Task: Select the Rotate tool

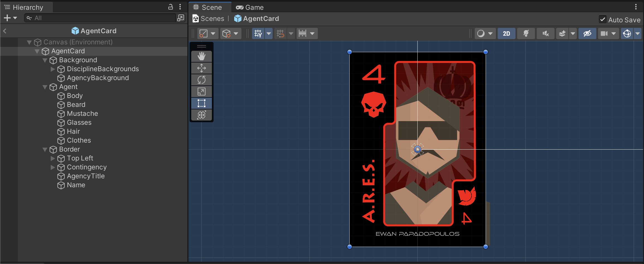Action: (201, 80)
